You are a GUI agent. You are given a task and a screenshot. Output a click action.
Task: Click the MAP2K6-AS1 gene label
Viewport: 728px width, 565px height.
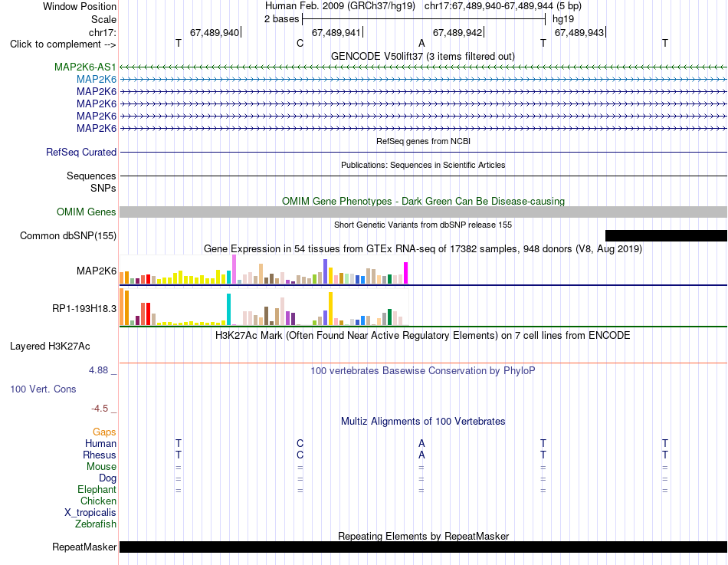pyautogui.click(x=85, y=67)
